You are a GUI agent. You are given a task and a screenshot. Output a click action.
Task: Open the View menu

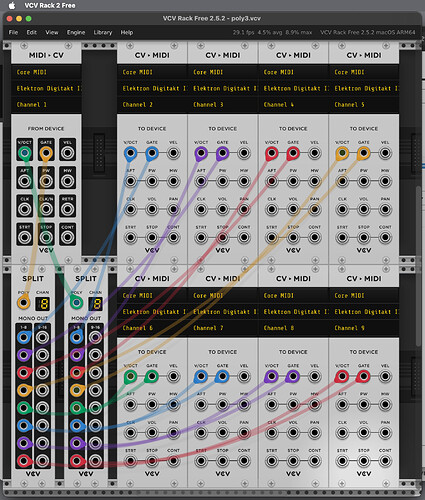[x=52, y=32]
